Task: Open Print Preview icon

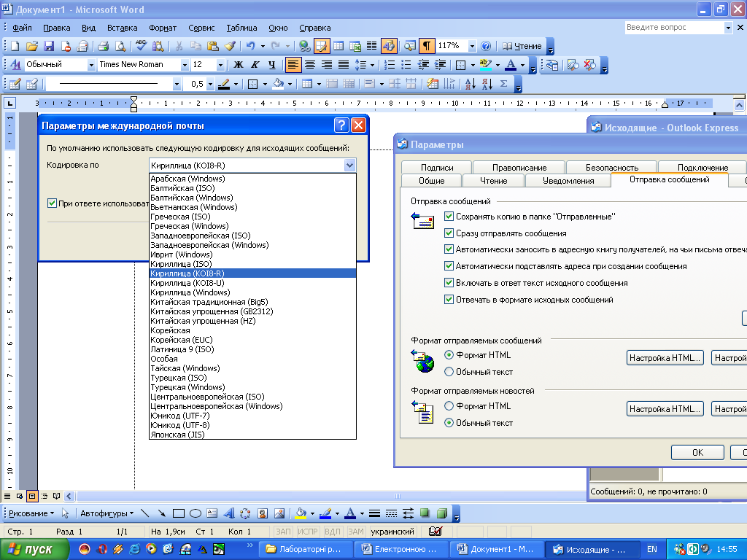Action: coord(120,46)
